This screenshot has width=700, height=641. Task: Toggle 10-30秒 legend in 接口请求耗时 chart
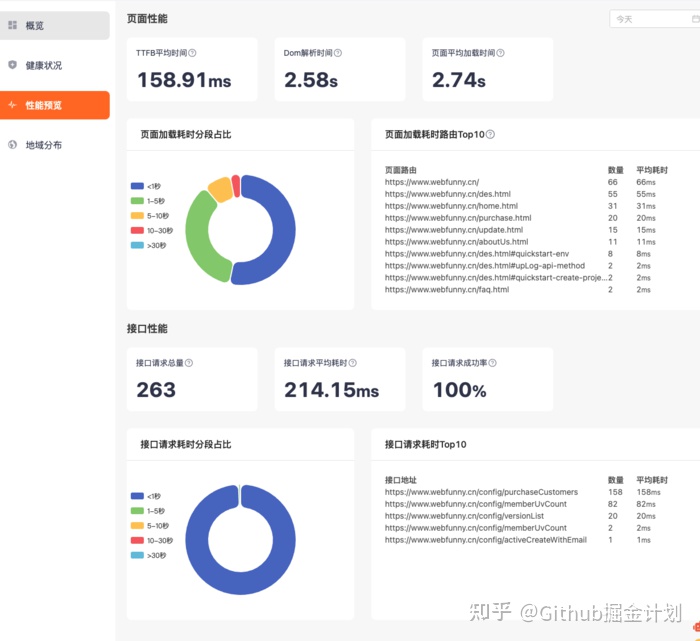click(x=152, y=540)
